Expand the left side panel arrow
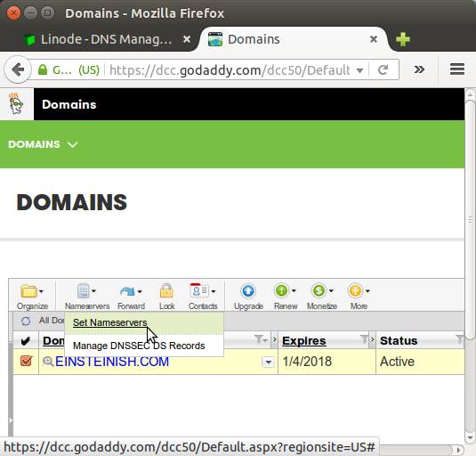476x456 pixels. (x=11, y=420)
